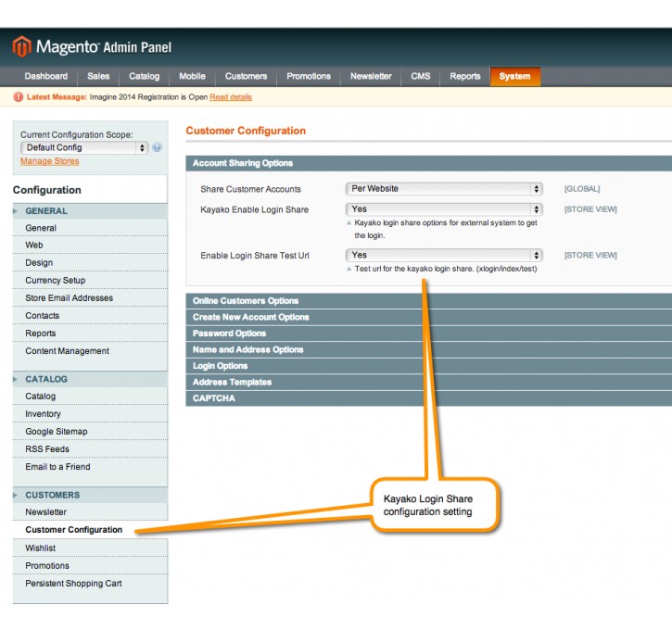The image size is (672, 630).
Task: Collapse the CUSTOMERS sidebar section
Action: click(x=90, y=495)
